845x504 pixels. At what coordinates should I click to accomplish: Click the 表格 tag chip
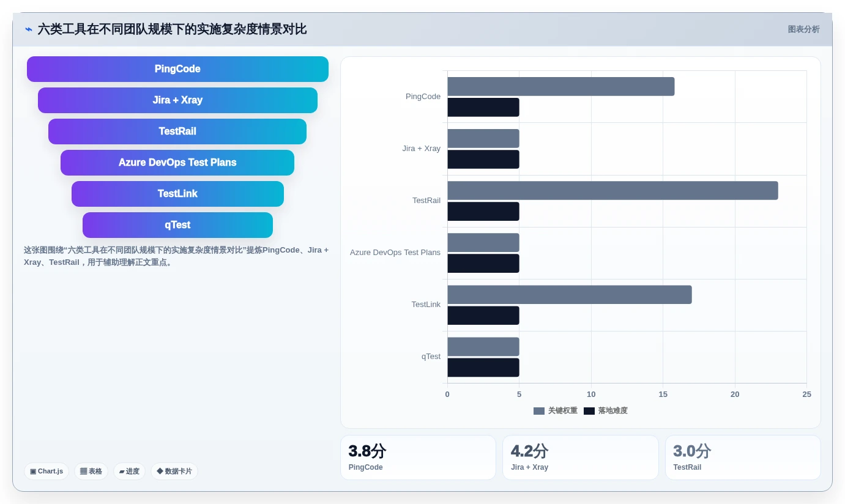tap(91, 471)
